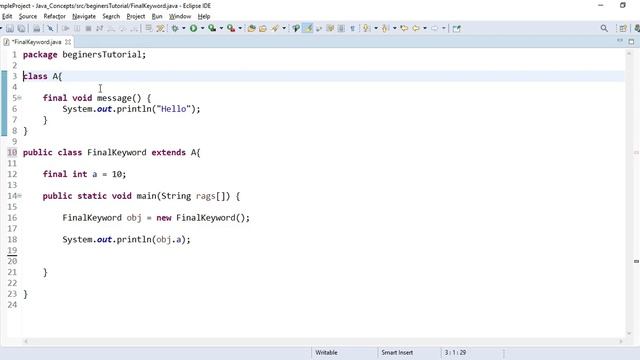Click the horizontal scrollbar of the editor

[x=322, y=341]
